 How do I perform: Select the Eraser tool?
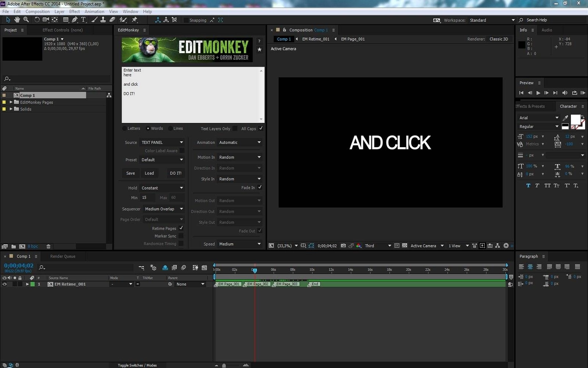pos(112,20)
